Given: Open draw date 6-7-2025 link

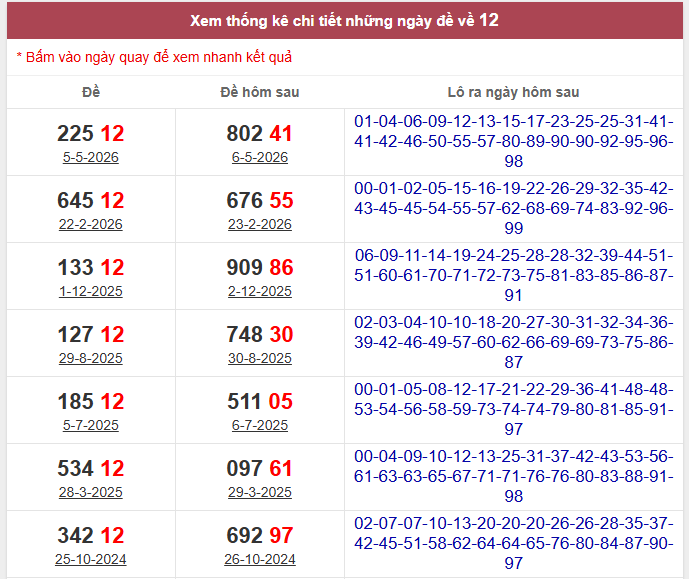Looking at the screenshot, I should (260, 425).
